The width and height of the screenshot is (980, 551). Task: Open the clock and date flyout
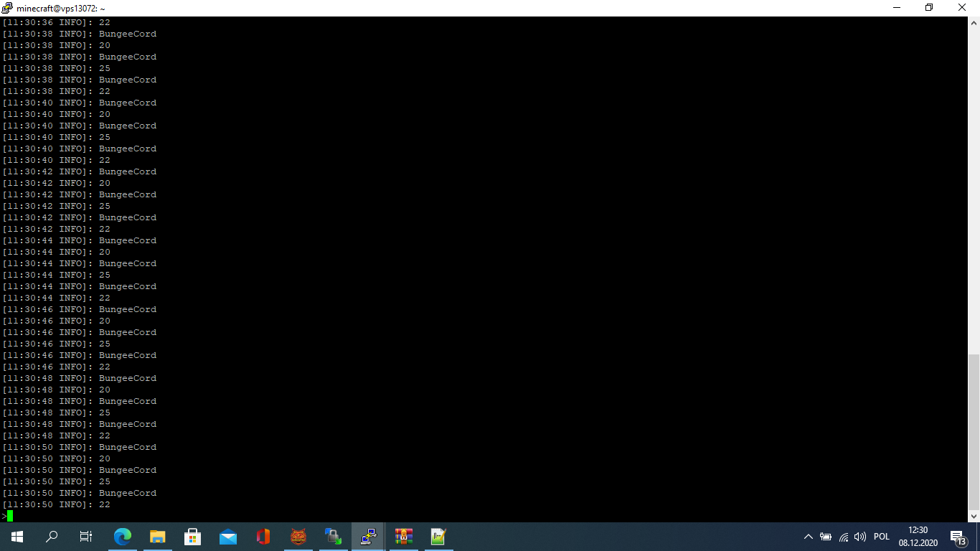click(918, 537)
